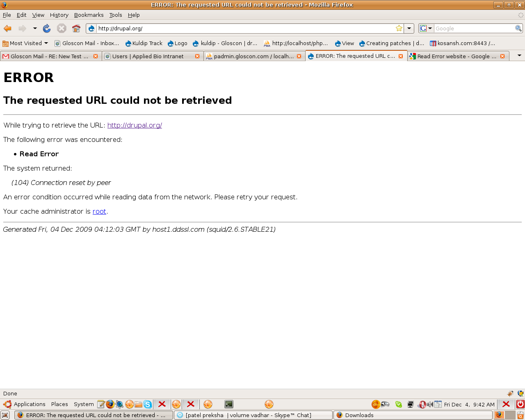Open the Edit menu

(x=21, y=15)
